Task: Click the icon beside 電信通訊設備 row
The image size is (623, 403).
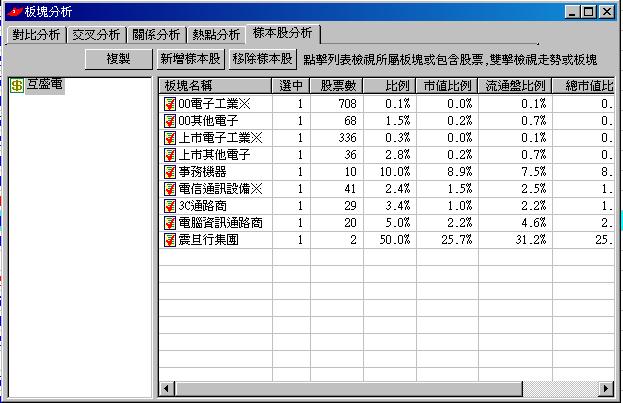Action: click(x=169, y=189)
